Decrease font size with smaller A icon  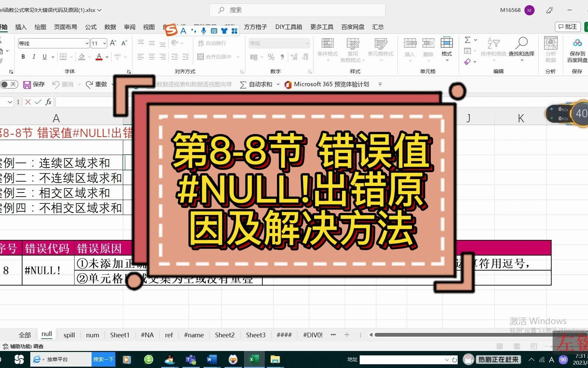point(124,43)
